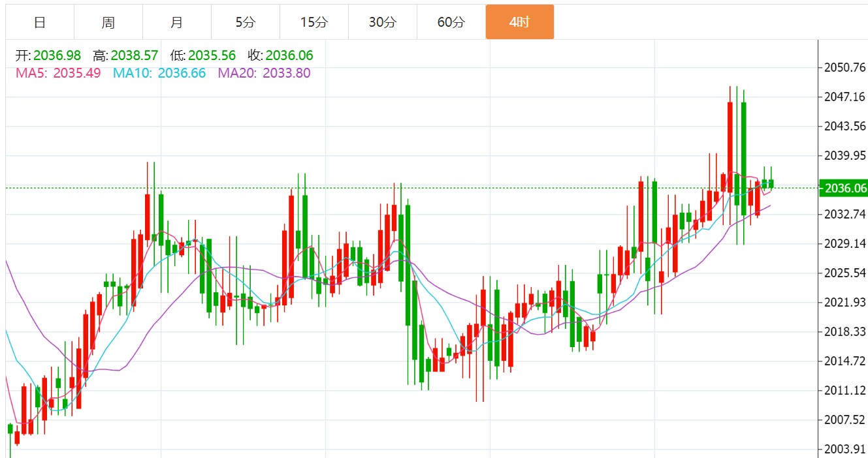Click the 2039.95 price axis label
This screenshot has height=458, width=868.
click(845, 156)
